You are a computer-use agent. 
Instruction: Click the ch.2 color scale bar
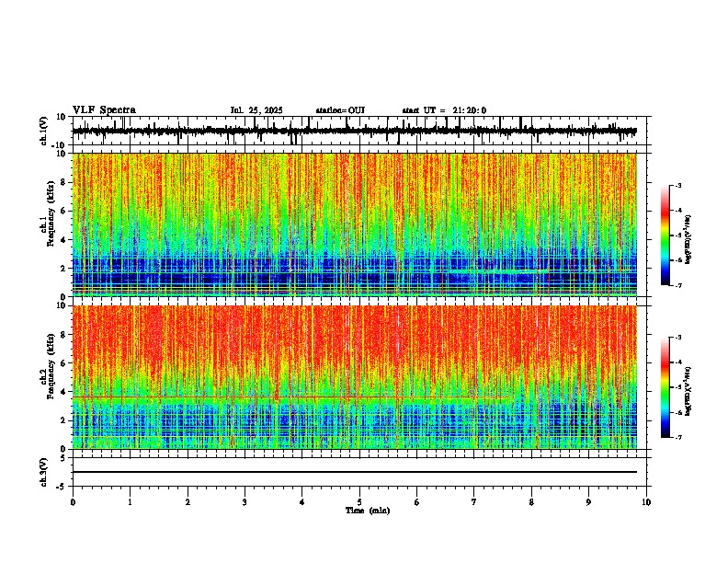point(665,387)
